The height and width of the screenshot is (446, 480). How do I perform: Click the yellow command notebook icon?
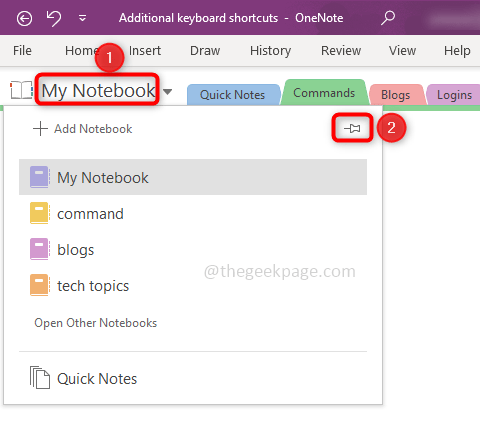point(39,213)
